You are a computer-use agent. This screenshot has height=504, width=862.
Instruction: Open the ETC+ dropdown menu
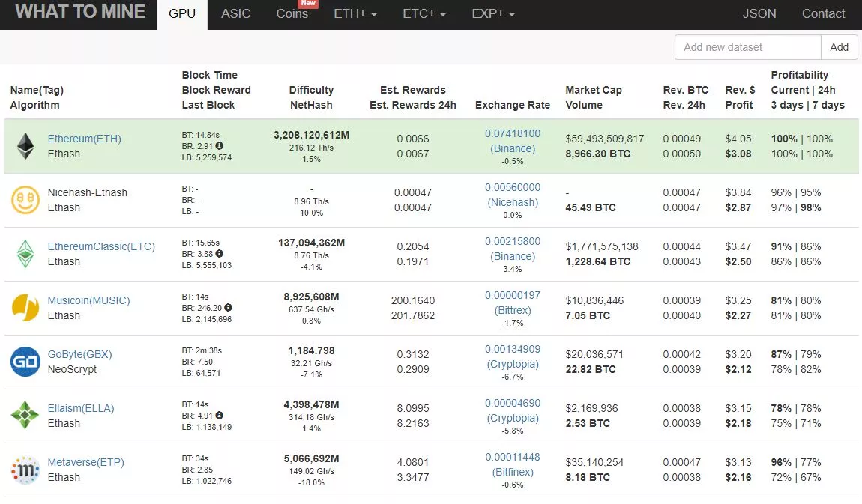click(x=424, y=14)
